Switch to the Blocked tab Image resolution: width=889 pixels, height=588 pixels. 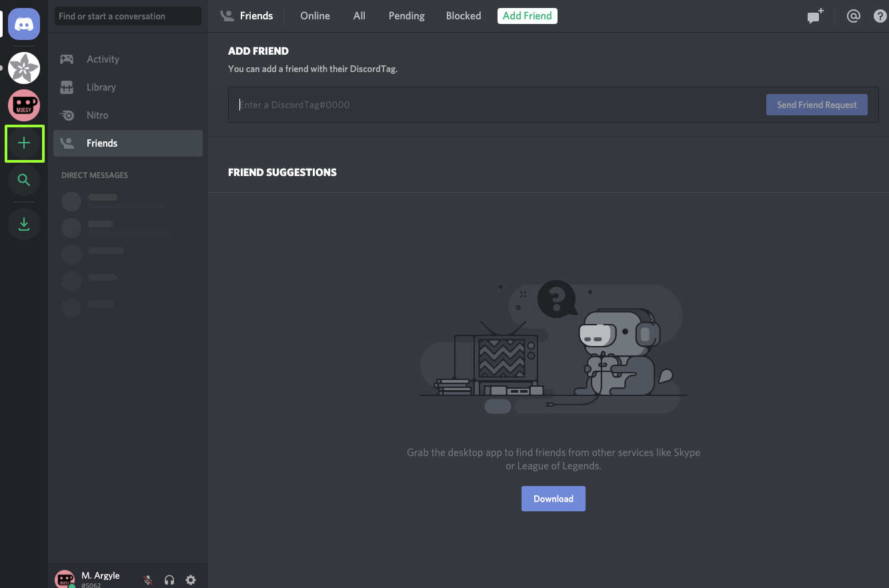(x=464, y=16)
